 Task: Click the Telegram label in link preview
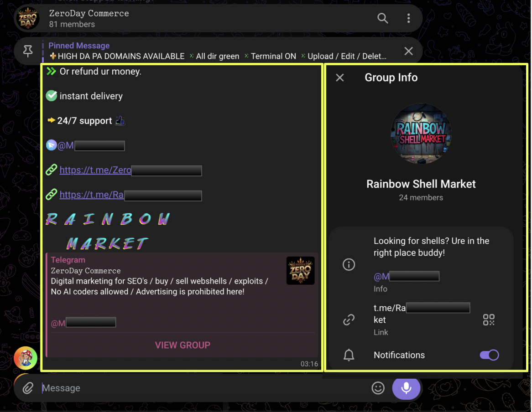[68, 260]
